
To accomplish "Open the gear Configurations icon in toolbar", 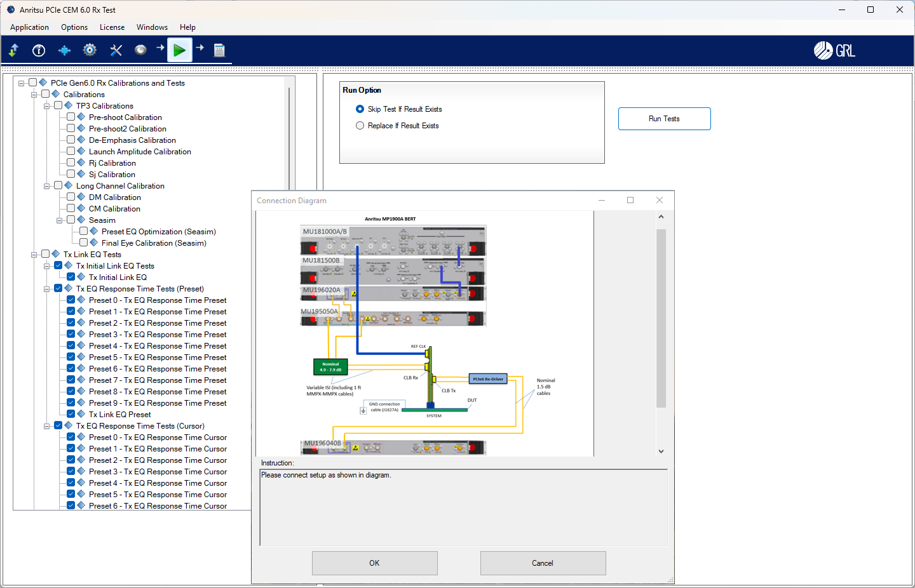I will tap(89, 50).
